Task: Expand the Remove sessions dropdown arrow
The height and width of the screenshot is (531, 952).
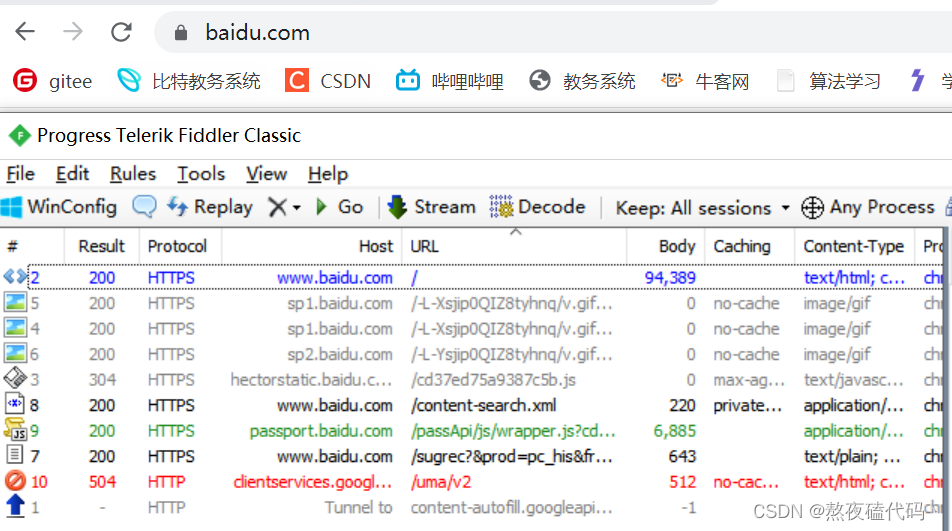Action: point(296,208)
